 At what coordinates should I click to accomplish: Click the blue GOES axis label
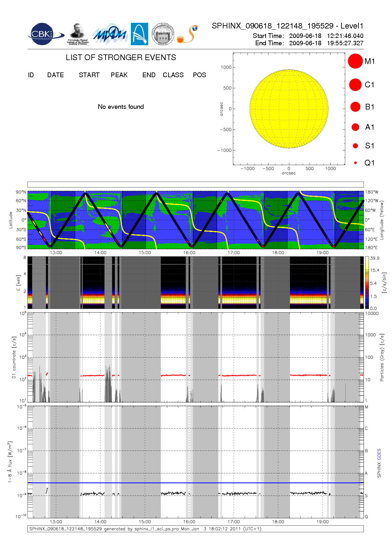click(379, 454)
